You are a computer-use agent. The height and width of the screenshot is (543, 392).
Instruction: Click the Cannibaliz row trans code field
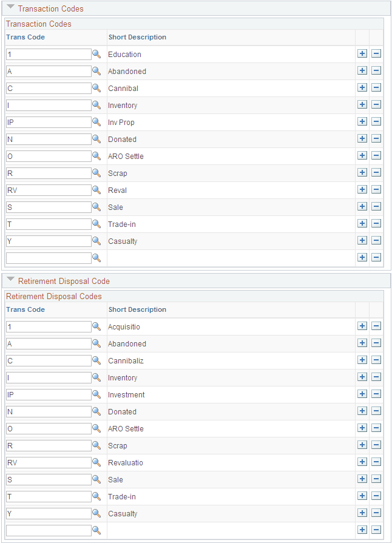[49, 361]
